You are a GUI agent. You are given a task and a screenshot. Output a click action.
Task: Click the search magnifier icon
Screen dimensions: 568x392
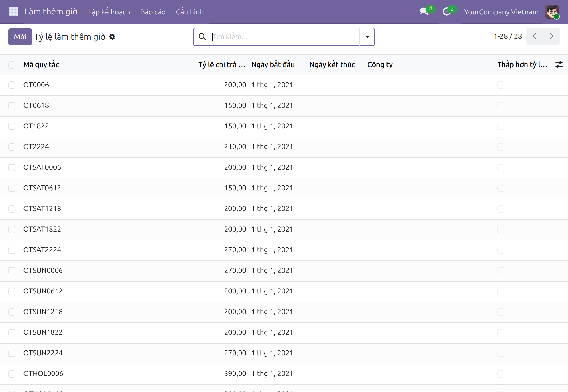pos(202,37)
